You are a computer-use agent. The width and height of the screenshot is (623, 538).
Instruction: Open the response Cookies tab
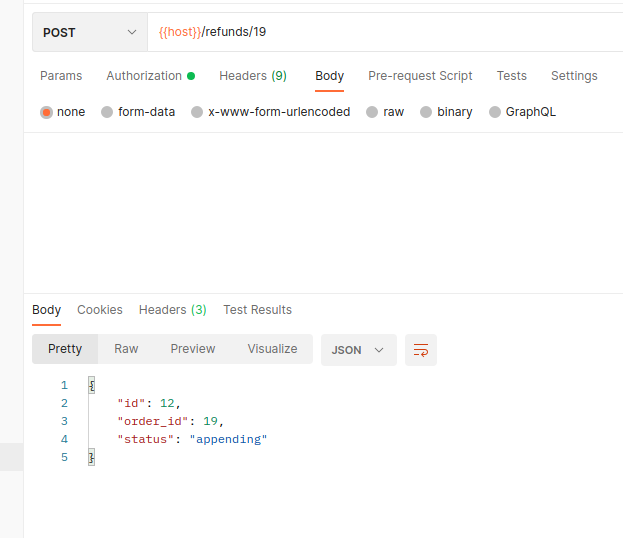[100, 310]
